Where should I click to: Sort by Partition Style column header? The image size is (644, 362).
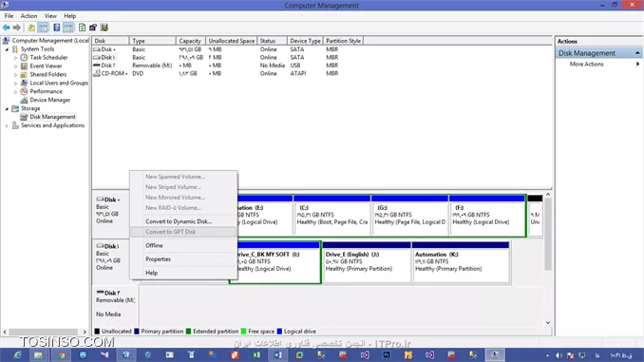pyautogui.click(x=343, y=41)
